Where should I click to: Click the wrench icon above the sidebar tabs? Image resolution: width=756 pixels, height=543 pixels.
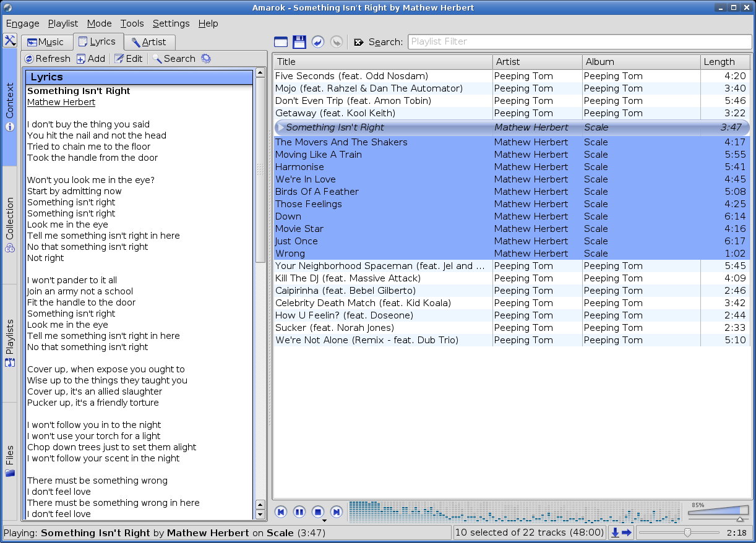[9, 41]
